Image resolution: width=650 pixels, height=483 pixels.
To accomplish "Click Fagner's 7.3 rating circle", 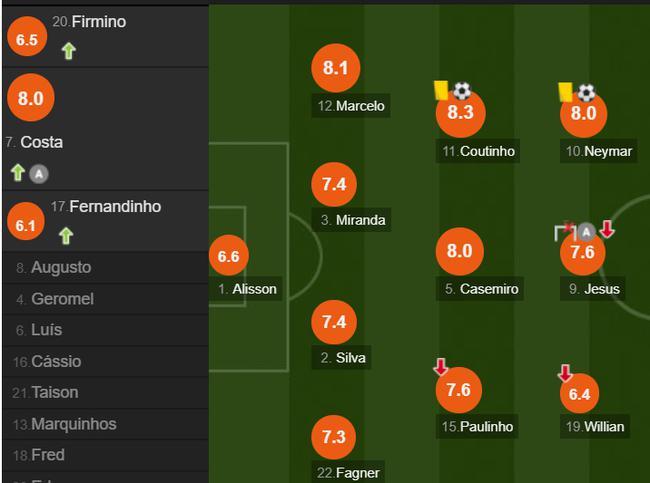I will coord(333,437).
